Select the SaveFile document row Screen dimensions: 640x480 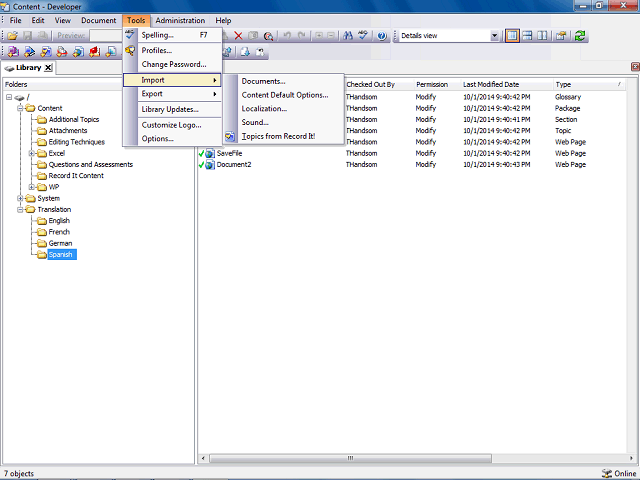[411, 153]
